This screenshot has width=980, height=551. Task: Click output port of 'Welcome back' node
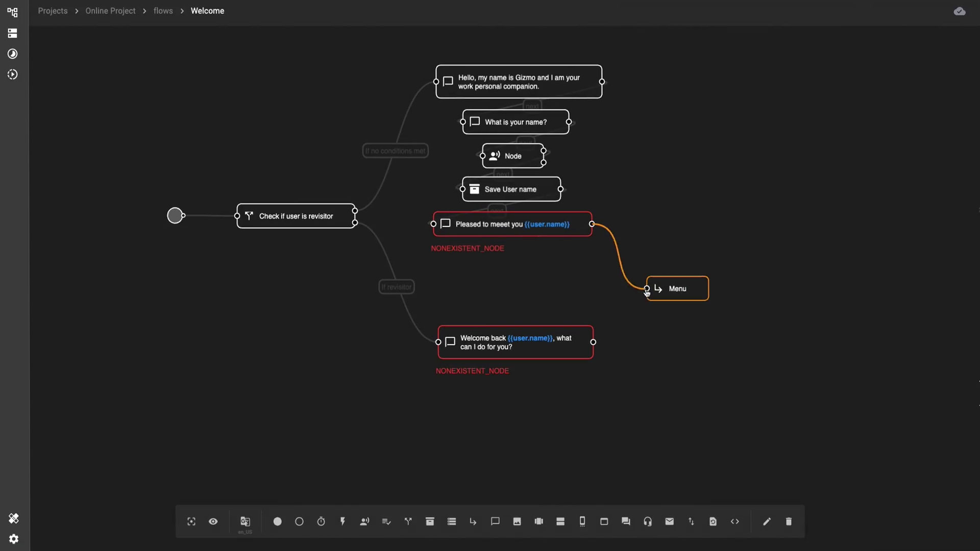pyautogui.click(x=593, y=342)
